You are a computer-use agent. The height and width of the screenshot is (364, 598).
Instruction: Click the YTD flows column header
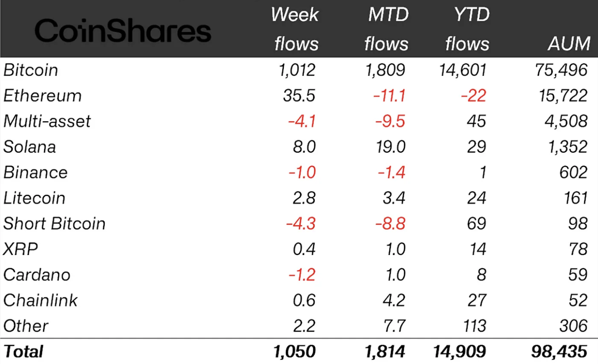[467, 29]
